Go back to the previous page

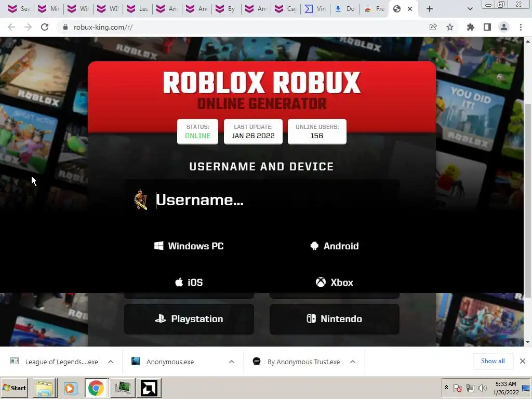tap(11, 27)
